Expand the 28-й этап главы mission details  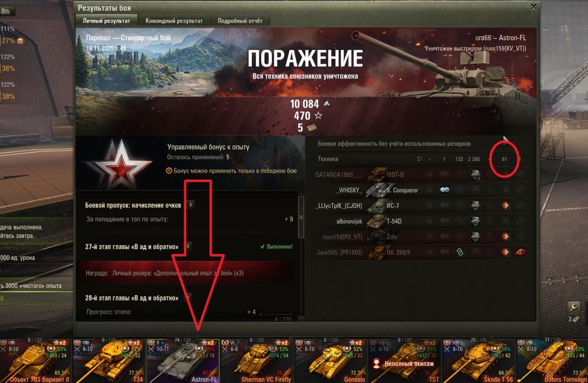(x=187, y=298)
